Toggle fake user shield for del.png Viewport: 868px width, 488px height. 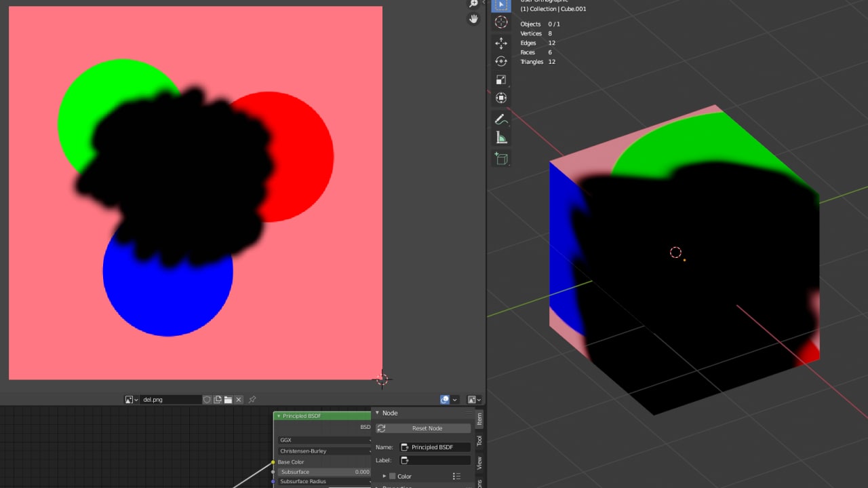[x=208, y=400]
